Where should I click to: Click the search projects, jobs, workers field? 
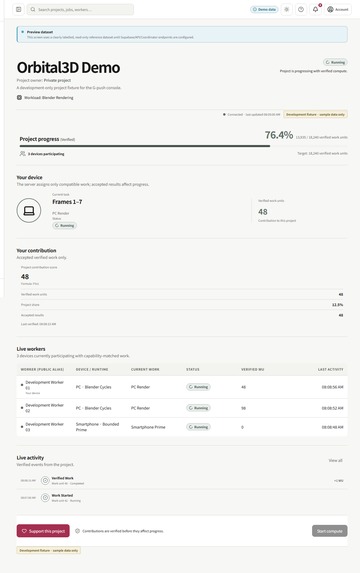tap(80, 10)
